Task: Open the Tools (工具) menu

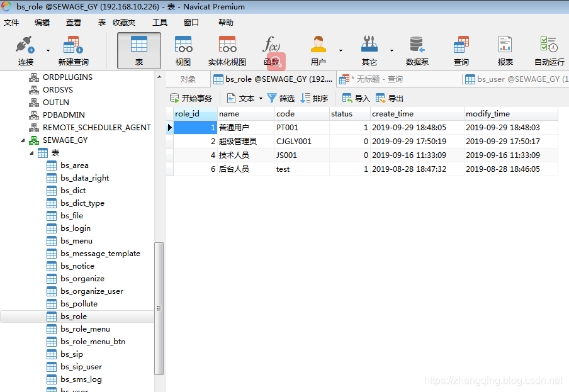Action: (160, 23)
